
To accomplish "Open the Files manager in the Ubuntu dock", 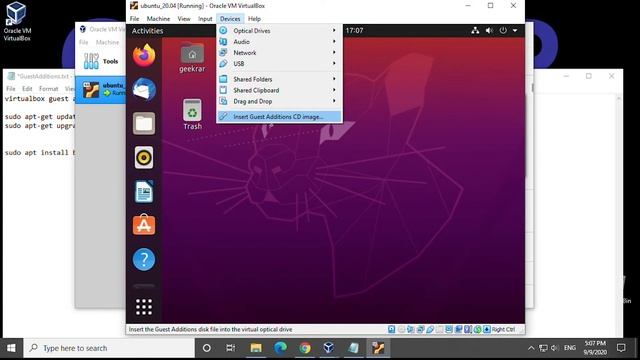I will pyautogui.click(x=144, y=123).
